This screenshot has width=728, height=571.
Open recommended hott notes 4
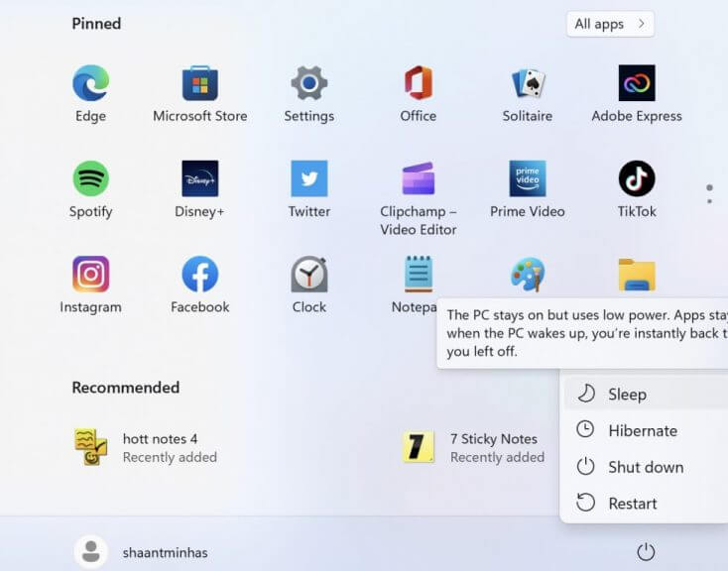coord(146,447)
